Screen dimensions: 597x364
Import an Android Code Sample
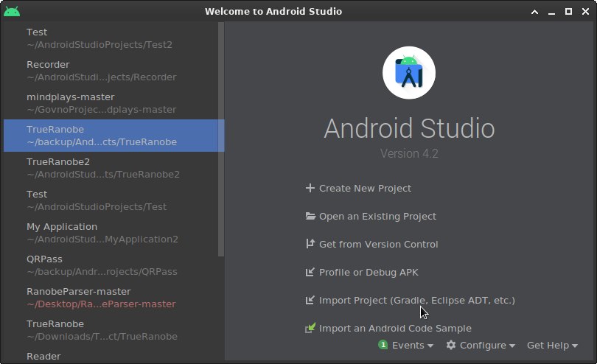395,328
